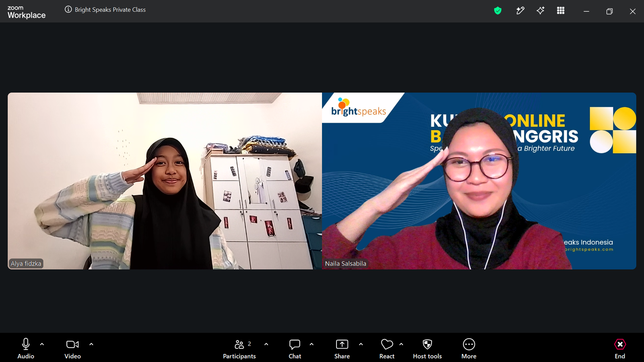Select Alya fidzka's video tile
Image resolution: width=644 pixels, height=362 pixels.
[x=165, y=181]
